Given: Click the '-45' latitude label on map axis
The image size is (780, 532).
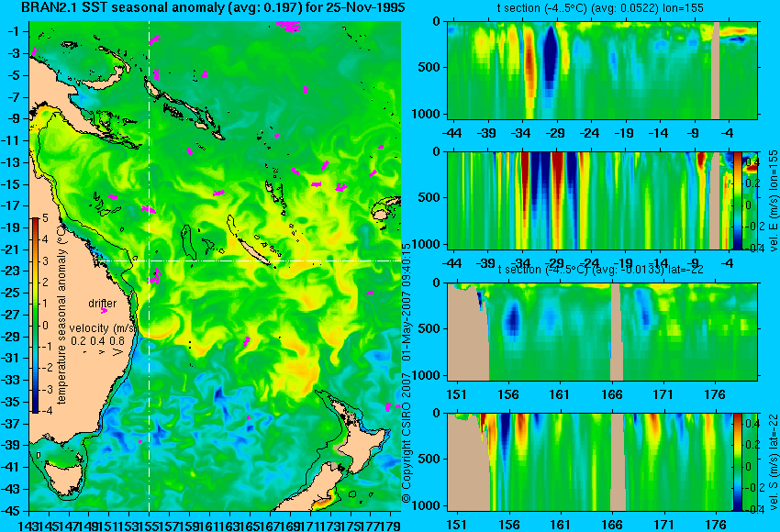Looking at the screenshot, I should point(11,510).
